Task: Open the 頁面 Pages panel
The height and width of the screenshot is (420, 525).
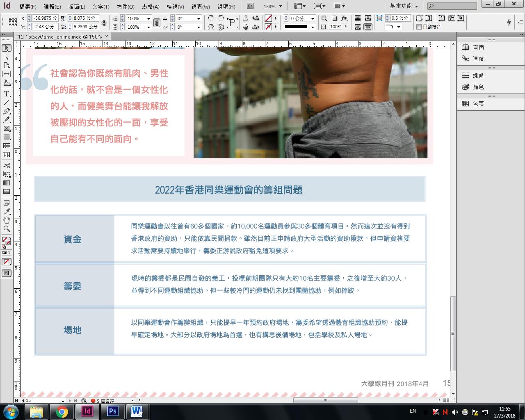Action: point(478,47)
